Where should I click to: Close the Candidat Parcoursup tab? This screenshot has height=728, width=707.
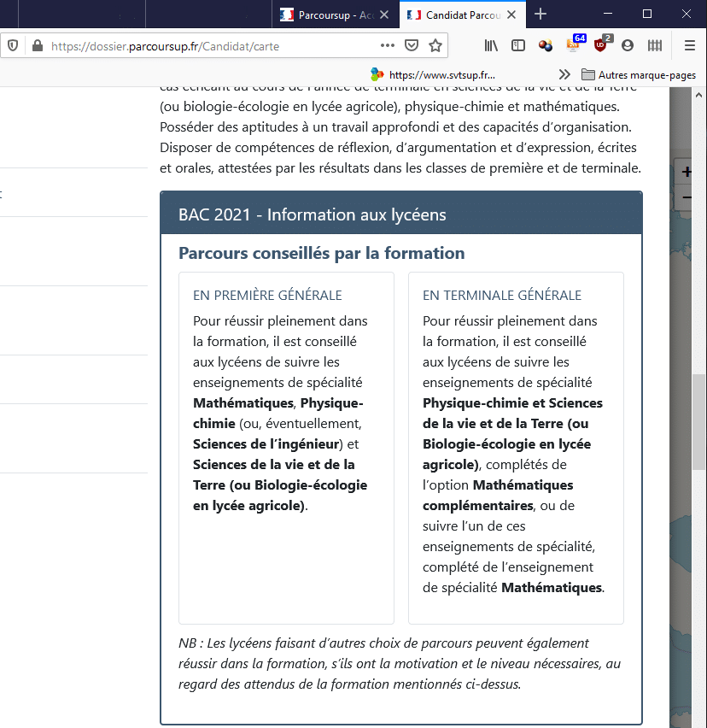click(511, 15)
